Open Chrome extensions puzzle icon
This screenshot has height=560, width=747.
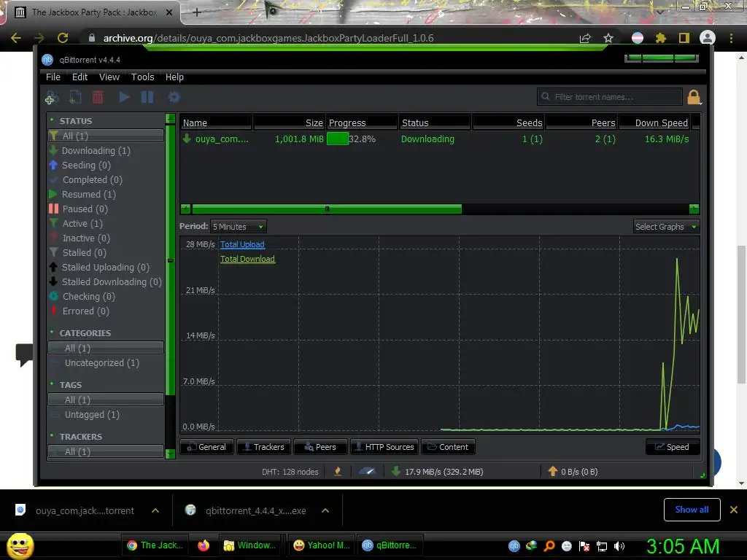tap(660, 38)
